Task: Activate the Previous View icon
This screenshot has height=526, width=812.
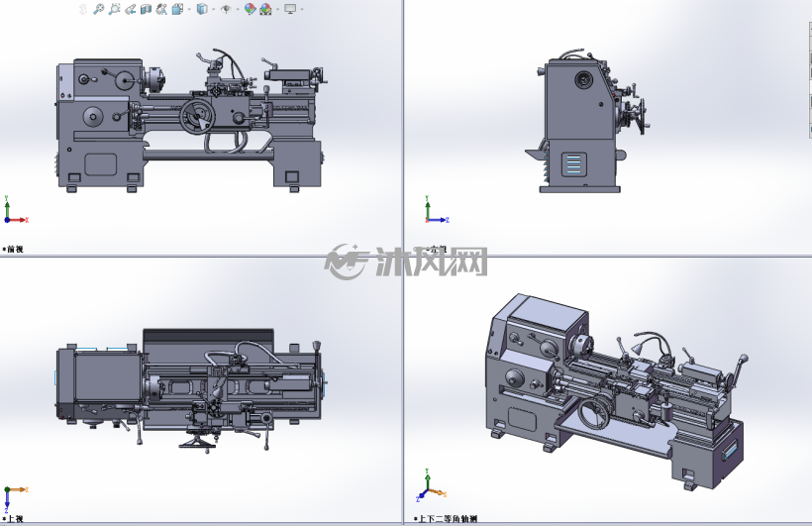Action: pos(130,9)
